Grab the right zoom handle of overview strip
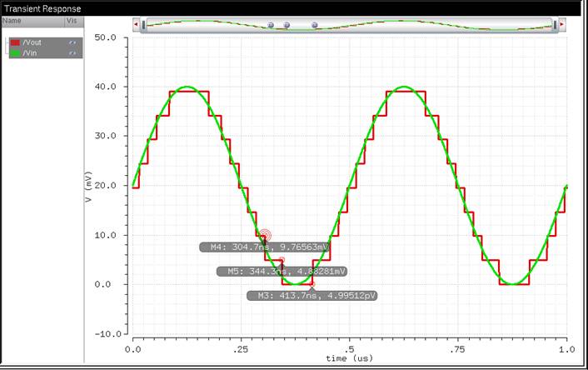 click(x=556, y=25)
